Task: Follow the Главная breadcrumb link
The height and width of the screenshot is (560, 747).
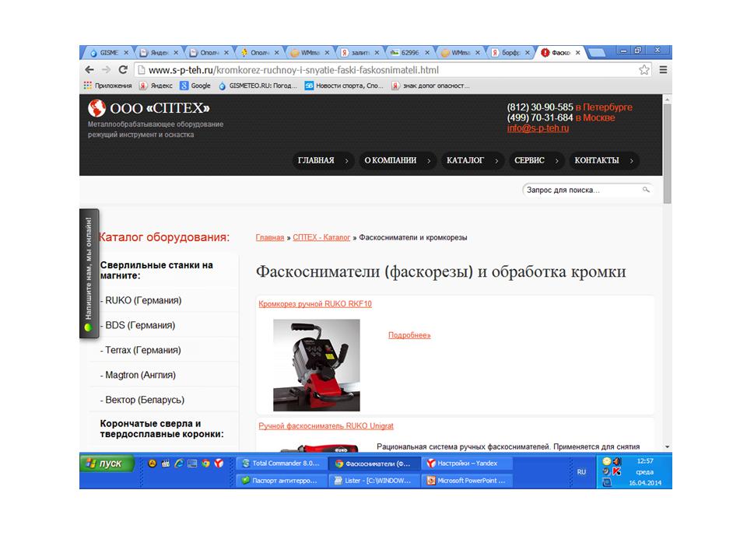Action: coord(270,238)
